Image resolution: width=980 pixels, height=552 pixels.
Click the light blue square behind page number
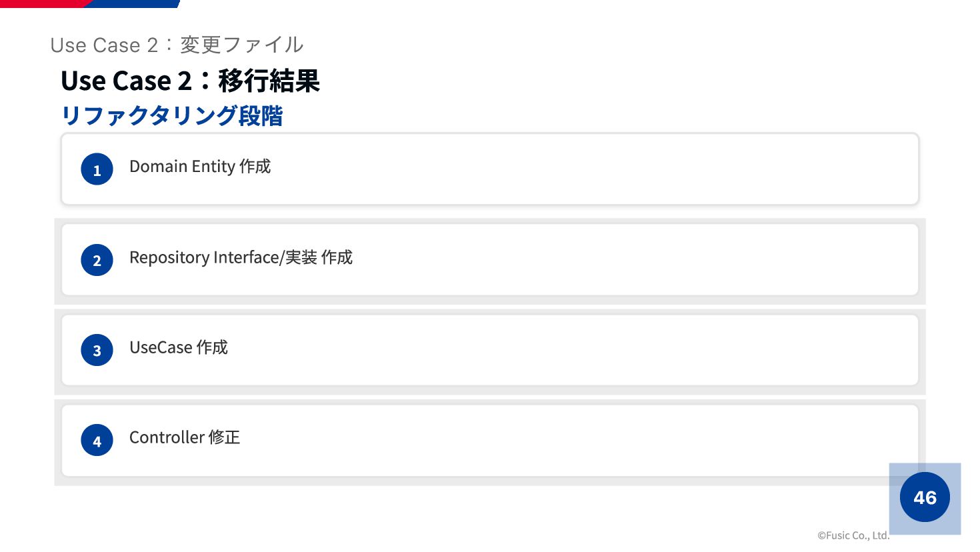click(925, 499)
